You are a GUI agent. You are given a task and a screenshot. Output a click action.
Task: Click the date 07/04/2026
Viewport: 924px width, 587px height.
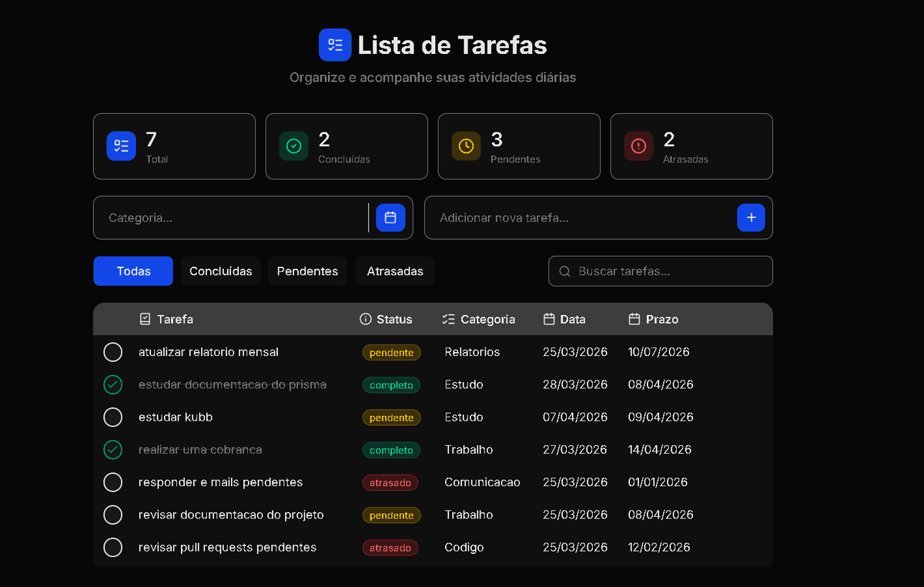click(575, 417)
